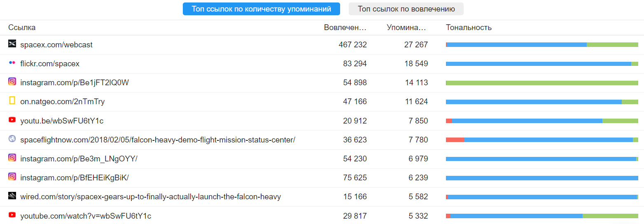Screen dimensions: 644x224
Task: Click the Instagram icon for Be1jFT2lQ0W post
Action: click(x=12, y=82)
